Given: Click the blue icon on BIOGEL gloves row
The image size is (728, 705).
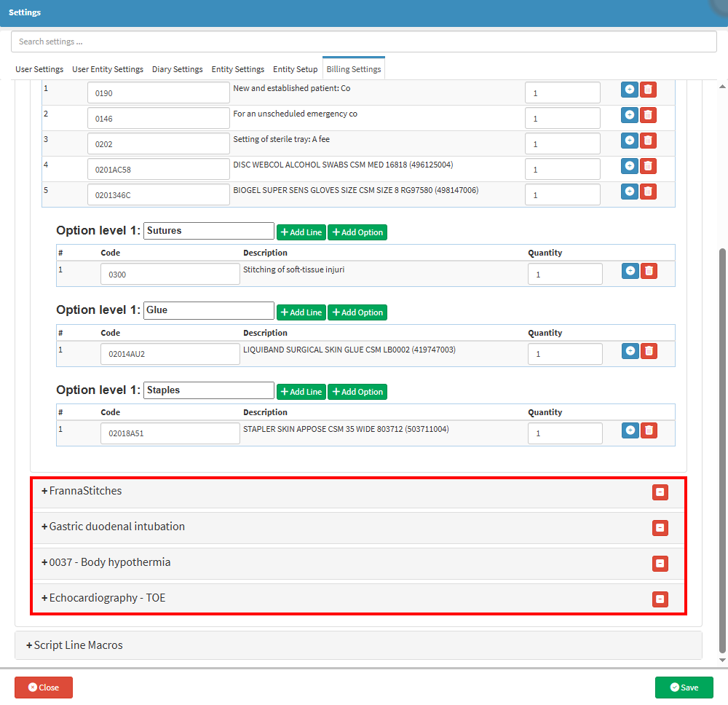Looking at the screenshot, I should click(x=629, y=192).
